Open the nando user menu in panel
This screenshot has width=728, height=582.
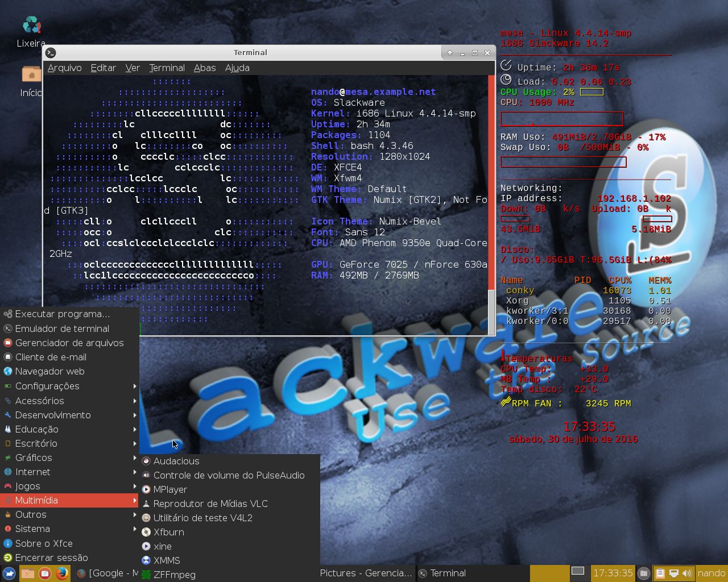click(x=712, y=573)
